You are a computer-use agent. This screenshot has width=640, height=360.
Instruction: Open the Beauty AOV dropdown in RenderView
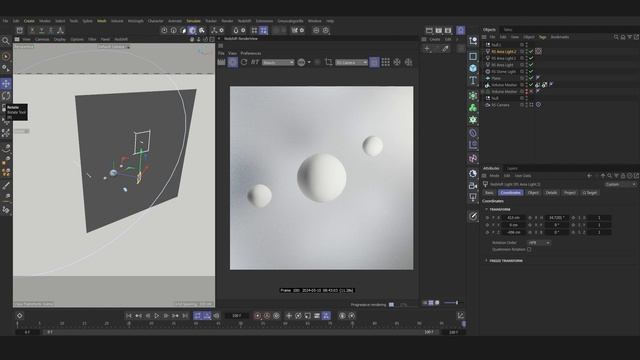(278, 62)
